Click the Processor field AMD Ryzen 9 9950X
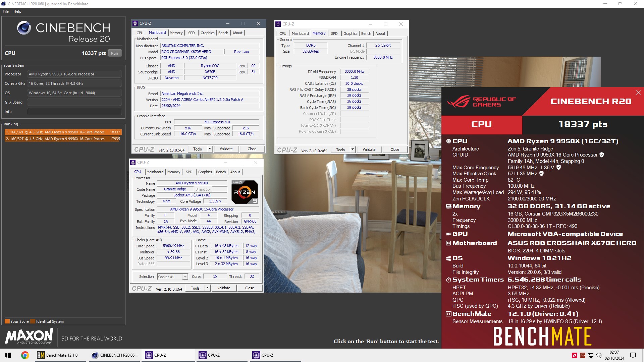Screen dimensions: 644x362 pos(74,74)
